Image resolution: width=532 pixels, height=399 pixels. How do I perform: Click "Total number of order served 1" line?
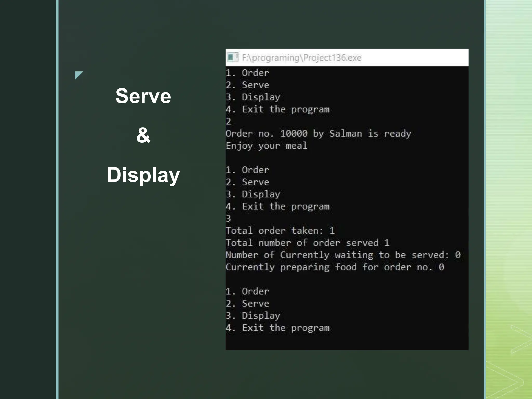pos(307,243)
